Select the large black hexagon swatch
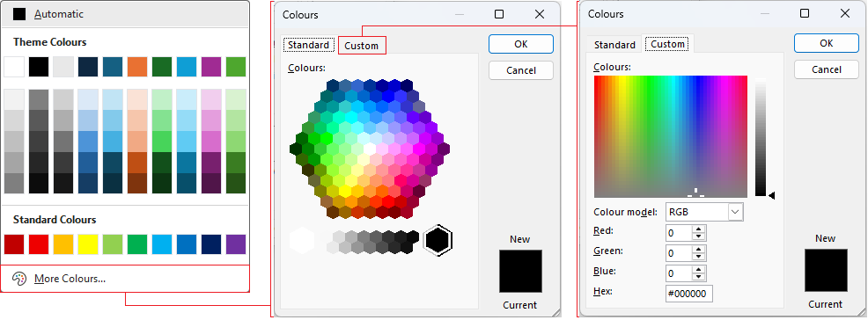The height and width of the screenshot is (320, 868). [438, 240]
